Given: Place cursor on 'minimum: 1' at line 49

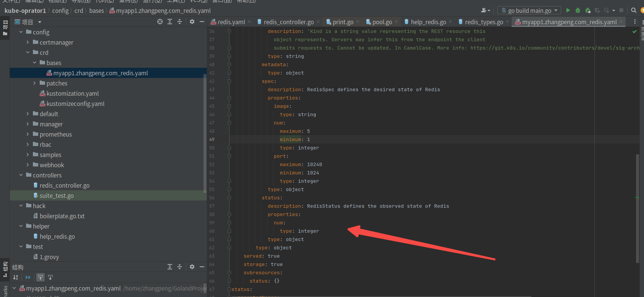Looking at the screenshot, I should coord(295,140).
